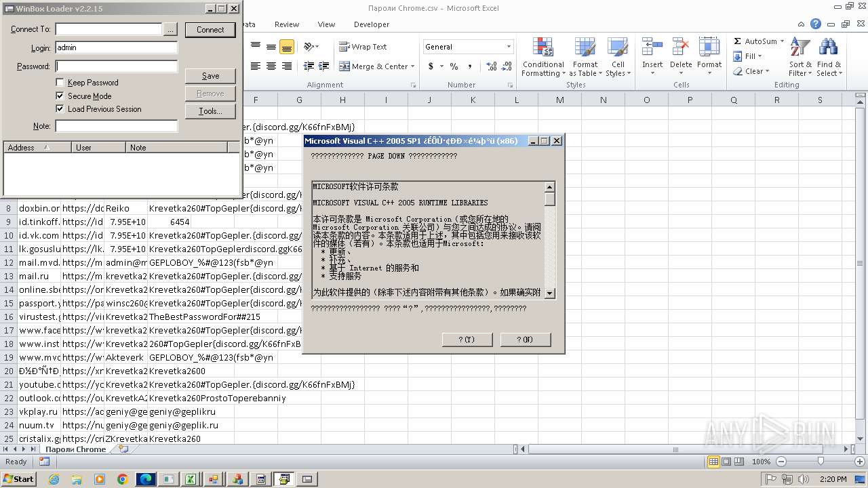Image resolution: width=868 pixels, height=488 pixels.
Task: Open Conditional Formatting menu
Action: click(543, 57)
